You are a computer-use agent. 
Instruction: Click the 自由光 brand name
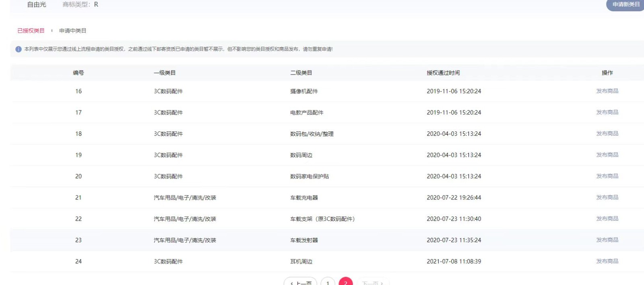(37, 4)
